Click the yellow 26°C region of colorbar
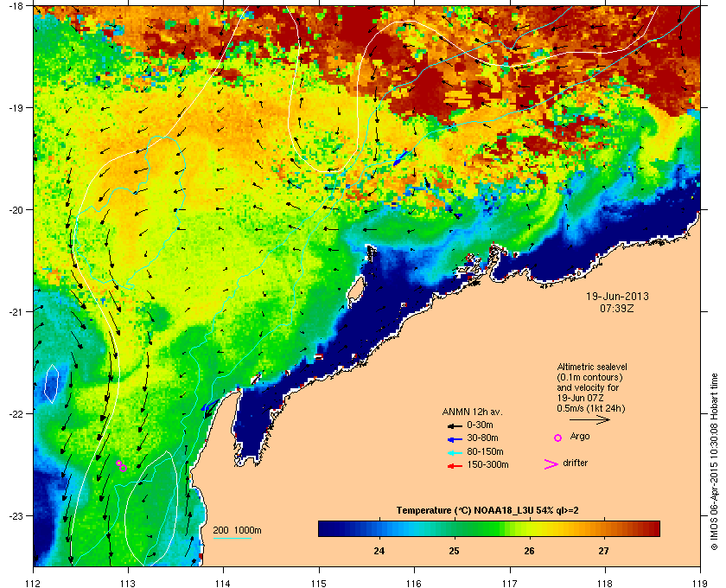This screenshot has width=726, height=588. click(529, 528)
